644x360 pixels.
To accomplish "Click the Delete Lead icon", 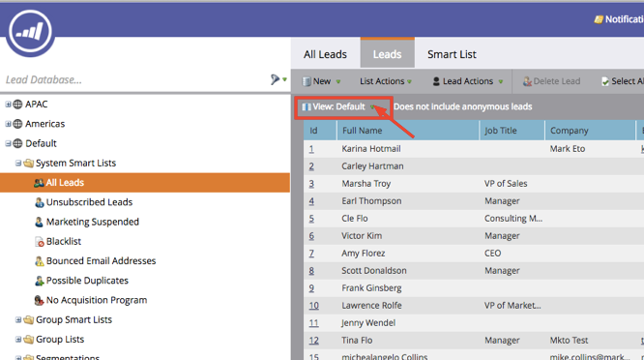I will (x=527, y=81).
